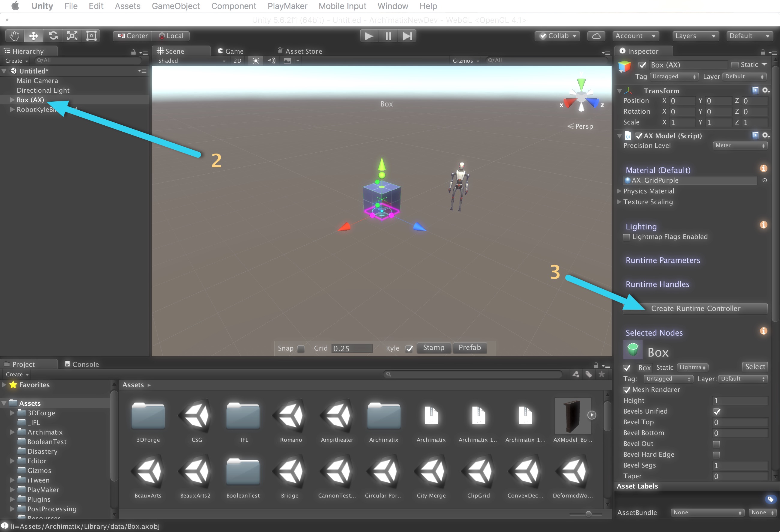The height and width of the screenshot is (532, 780).
Task: Click Material info orange icon
Action: click(763, 169)
